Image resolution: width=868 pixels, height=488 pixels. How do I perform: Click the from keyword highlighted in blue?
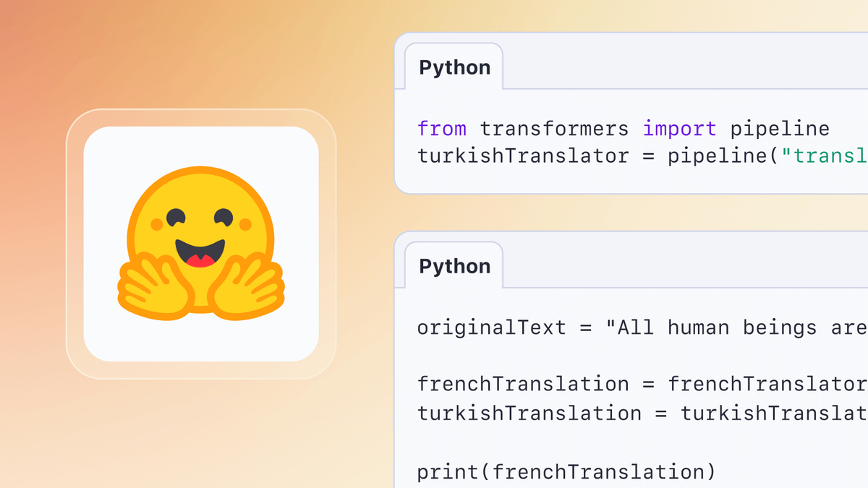tap(442, 129)
